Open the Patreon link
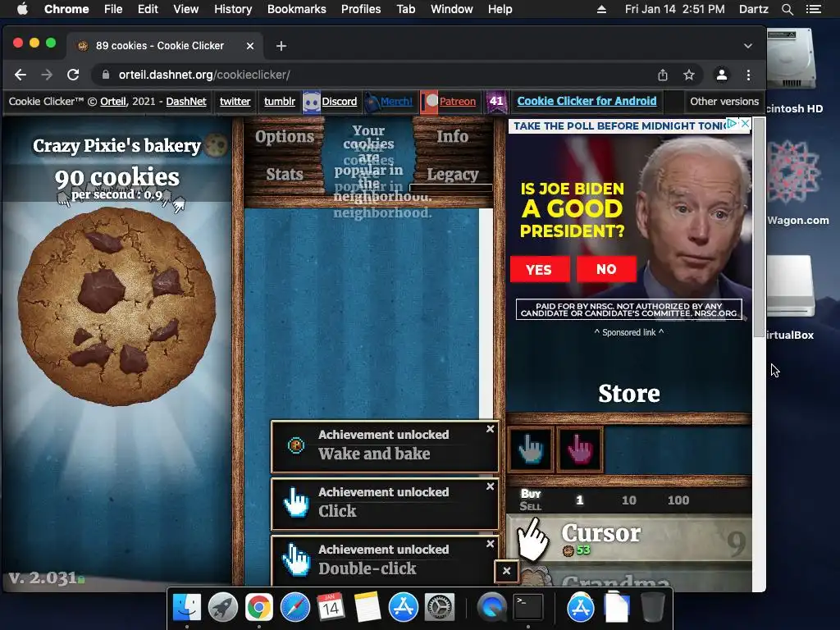Viewport: 840px width, 630px height. pos(458,101)
